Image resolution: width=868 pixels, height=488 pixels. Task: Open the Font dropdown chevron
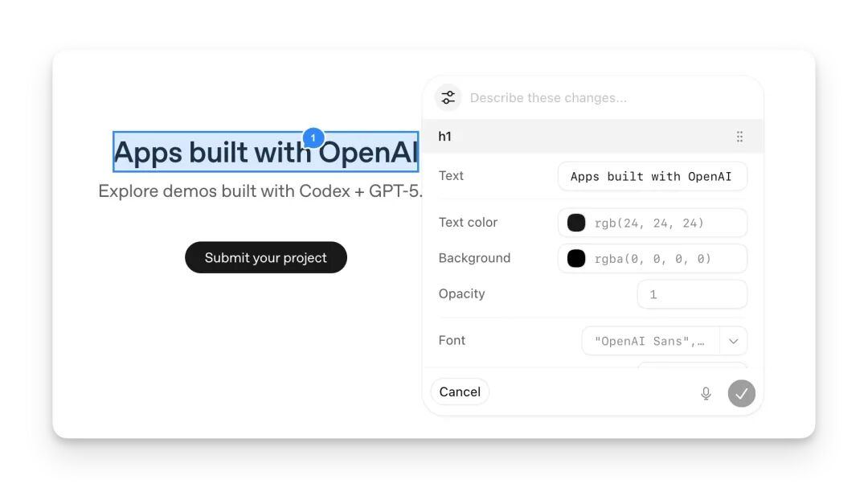click(x=734, y=341)
